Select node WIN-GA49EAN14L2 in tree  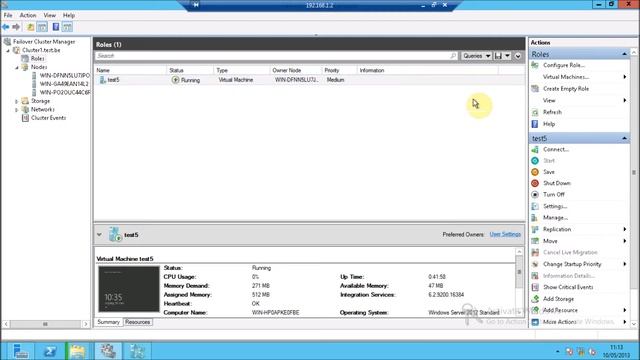64,84
